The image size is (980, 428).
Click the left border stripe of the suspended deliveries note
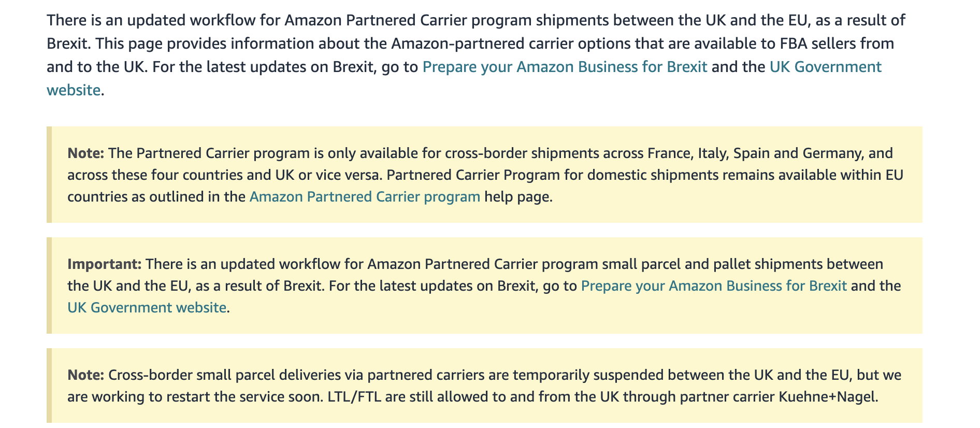[49, 386]
